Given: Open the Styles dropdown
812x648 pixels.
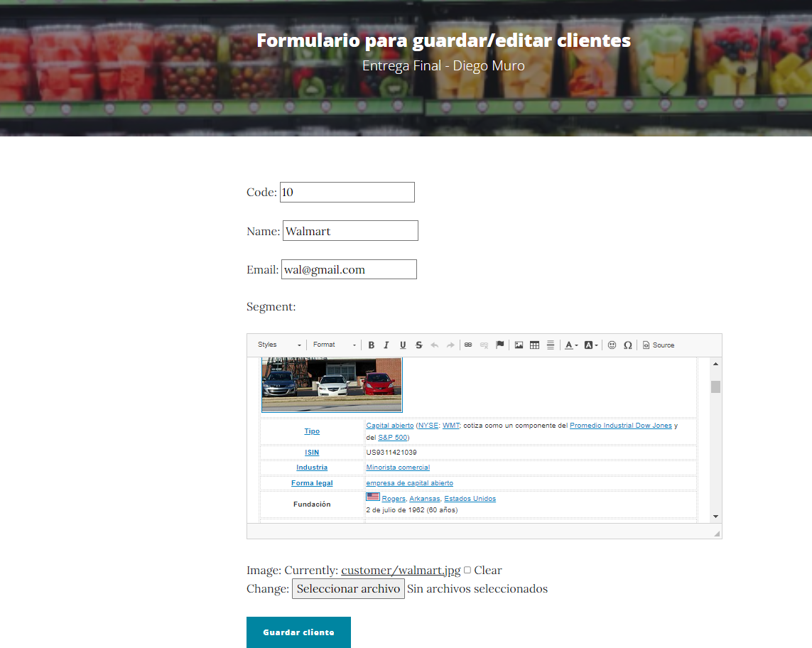Looking at the screenshot, I should click(276, 345).
